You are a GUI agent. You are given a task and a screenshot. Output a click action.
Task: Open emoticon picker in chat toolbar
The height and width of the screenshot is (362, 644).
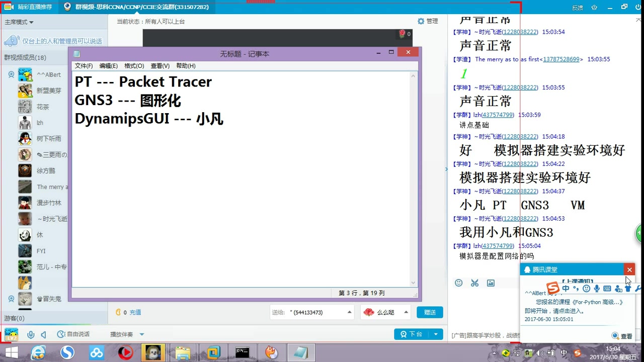[458, 283]
